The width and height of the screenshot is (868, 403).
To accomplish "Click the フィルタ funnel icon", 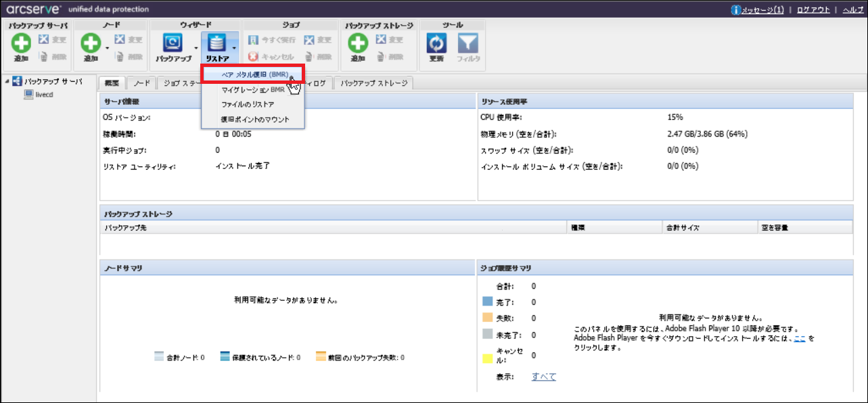I will pyautogui.click(x=468, y=44).
